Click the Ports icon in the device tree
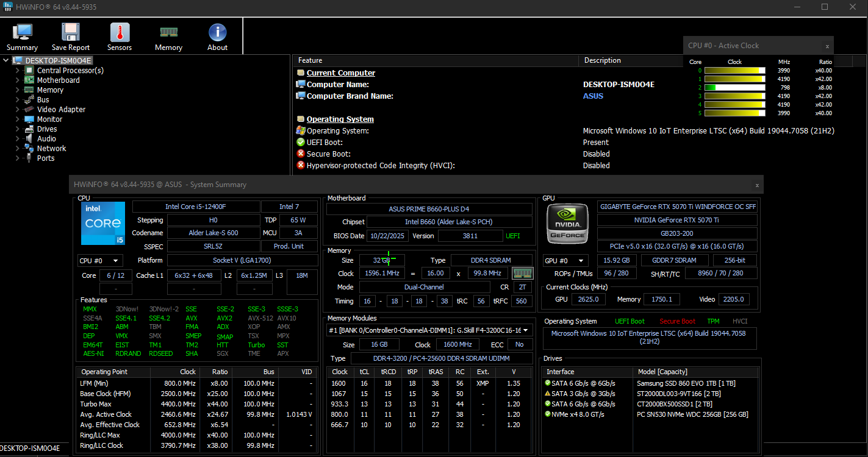The height and width of the screenshot is (457, 868). click(29, 158)
